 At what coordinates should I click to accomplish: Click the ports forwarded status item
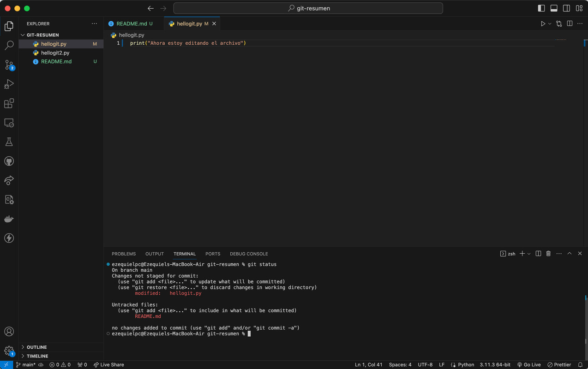tap(82, 365)
